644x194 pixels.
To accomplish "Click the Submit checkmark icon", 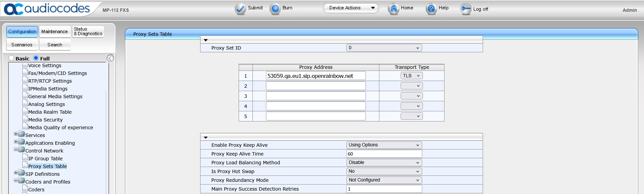I will tap(240, 9).
